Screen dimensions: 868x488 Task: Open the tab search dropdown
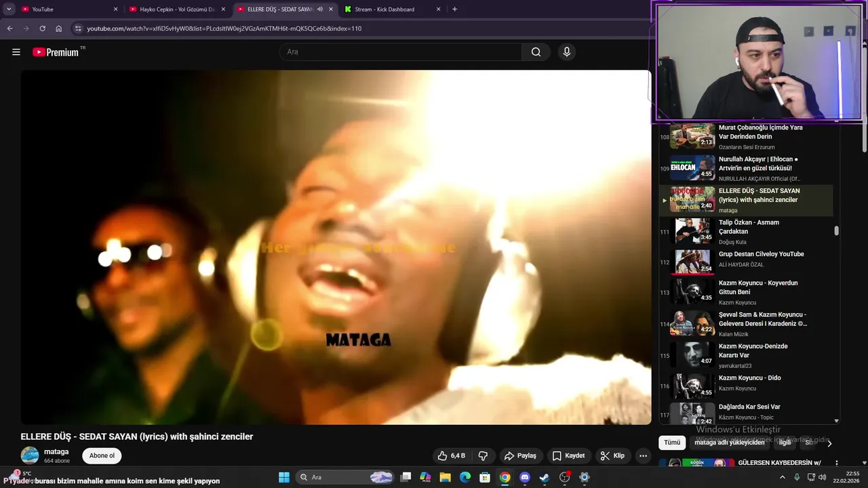coord(9,9)
